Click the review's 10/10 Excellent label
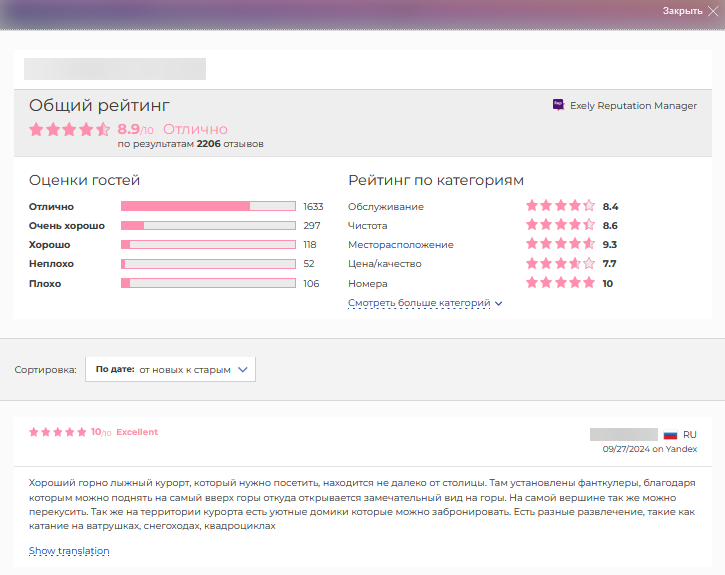This screenshot has width=725, height=575. click(124, 432)
